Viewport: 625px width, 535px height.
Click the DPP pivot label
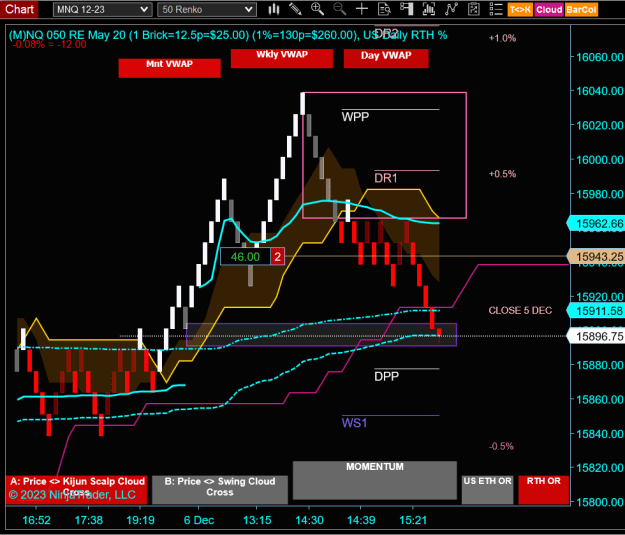point(386,376)
